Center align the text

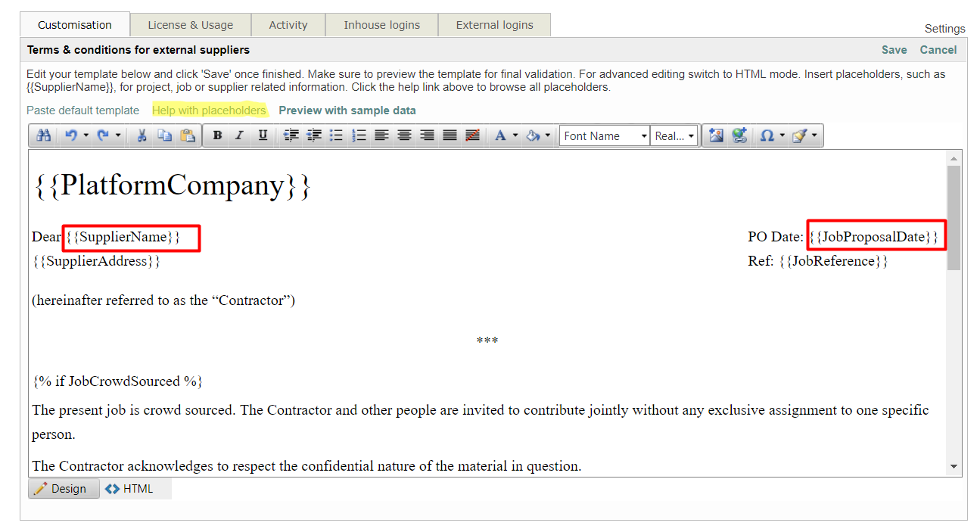tap(405, 135)
